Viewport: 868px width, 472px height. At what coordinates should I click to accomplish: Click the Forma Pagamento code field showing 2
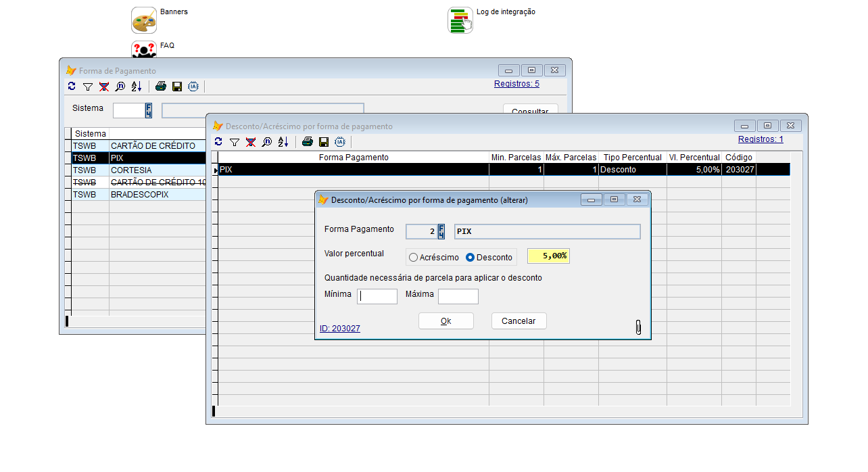(422, 232)
